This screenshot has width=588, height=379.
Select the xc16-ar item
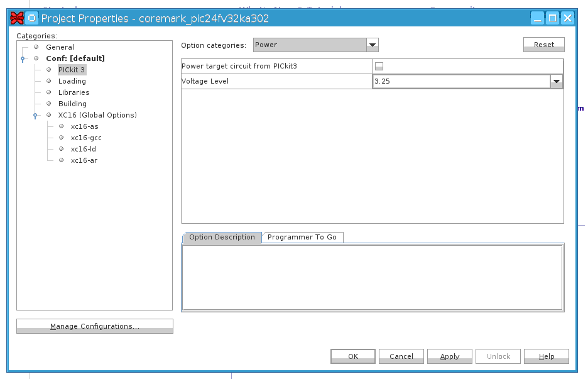pyautogui.click(x=84, y=160)
